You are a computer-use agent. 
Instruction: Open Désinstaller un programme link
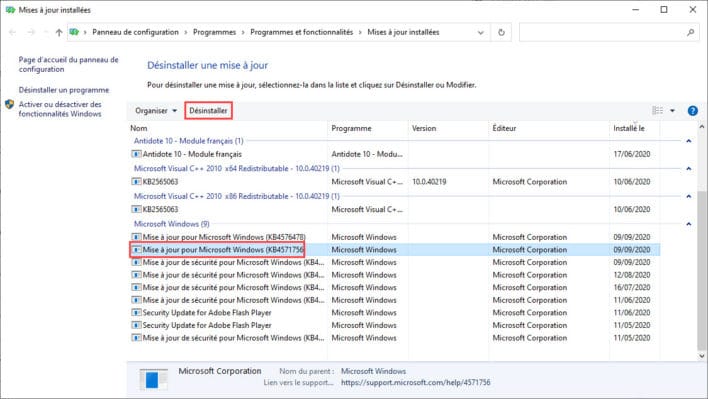[x=64, y=90]
